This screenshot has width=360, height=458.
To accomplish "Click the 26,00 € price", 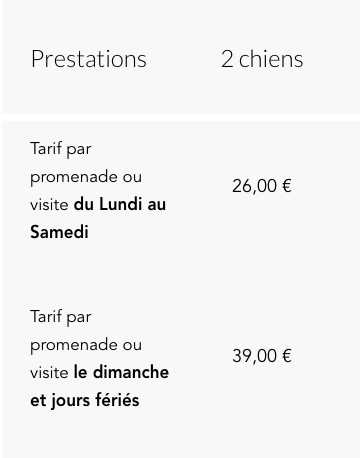I will point(262,186).
